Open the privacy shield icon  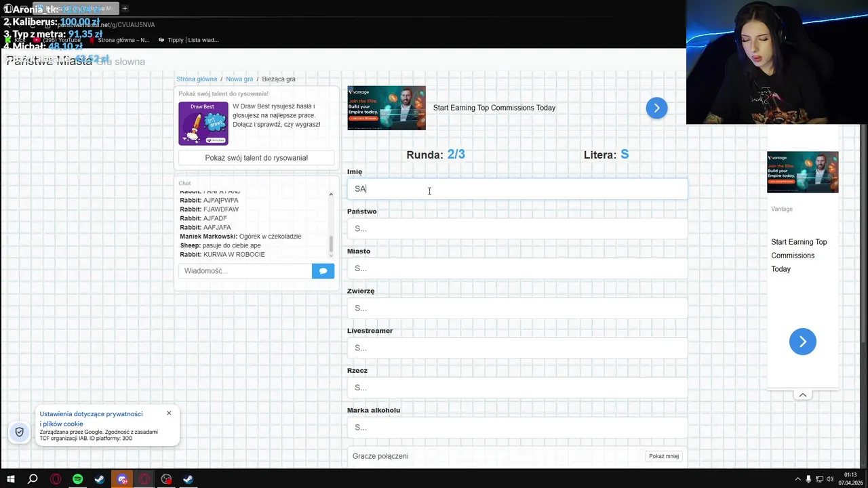coord(19,432)
